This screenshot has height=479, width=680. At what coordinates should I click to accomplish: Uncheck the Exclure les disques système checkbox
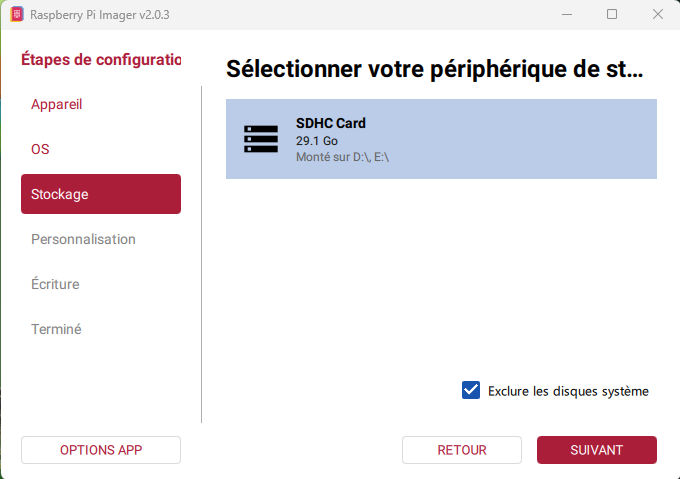471,390
